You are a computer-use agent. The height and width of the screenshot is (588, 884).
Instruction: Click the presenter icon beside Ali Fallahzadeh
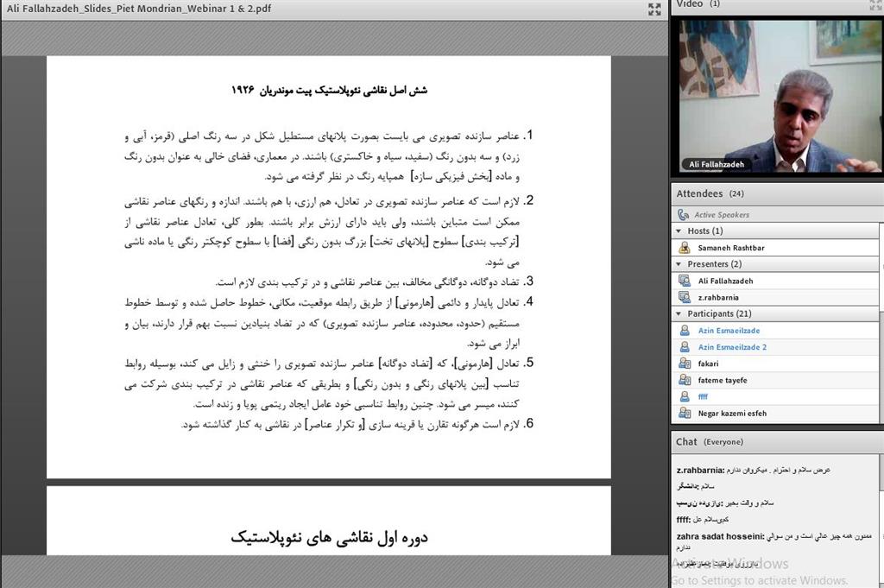coord(685,281)
